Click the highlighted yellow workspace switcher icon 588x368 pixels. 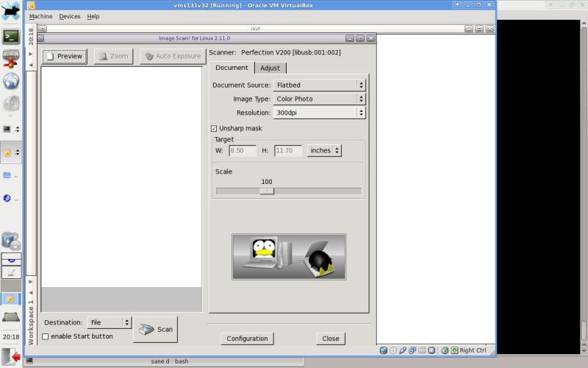10,299
